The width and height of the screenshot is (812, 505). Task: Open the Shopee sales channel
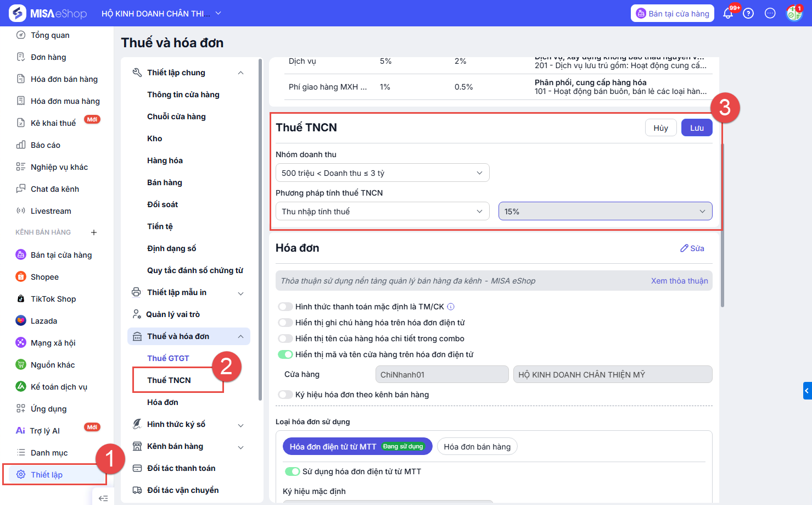[44, 277]
